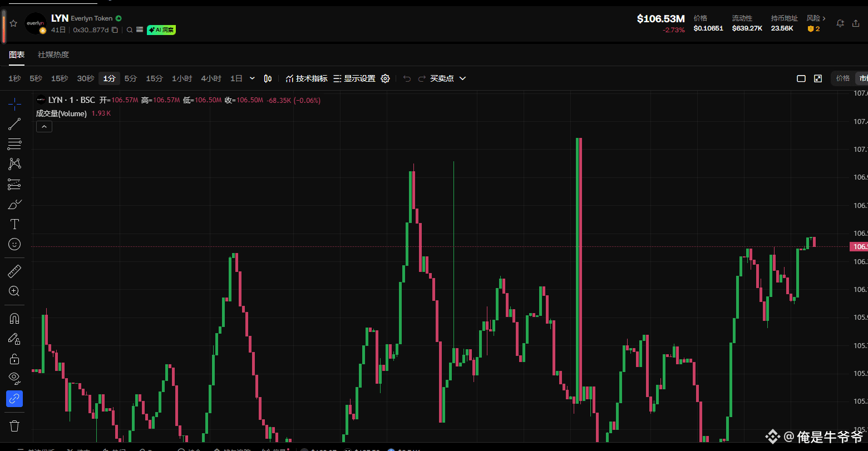Screen dimensions: 868x451
Task: Lock all drawings on the chart
Action: click(x=14, y=359)
